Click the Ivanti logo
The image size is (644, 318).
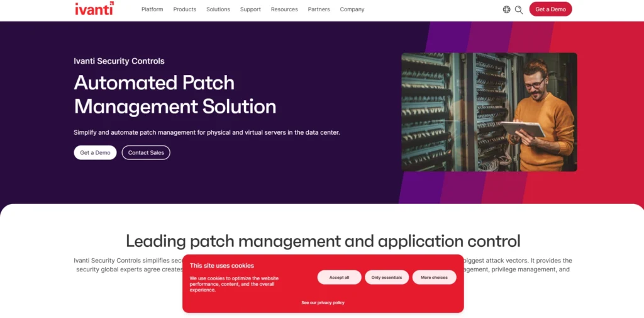(x=94, y=9)
